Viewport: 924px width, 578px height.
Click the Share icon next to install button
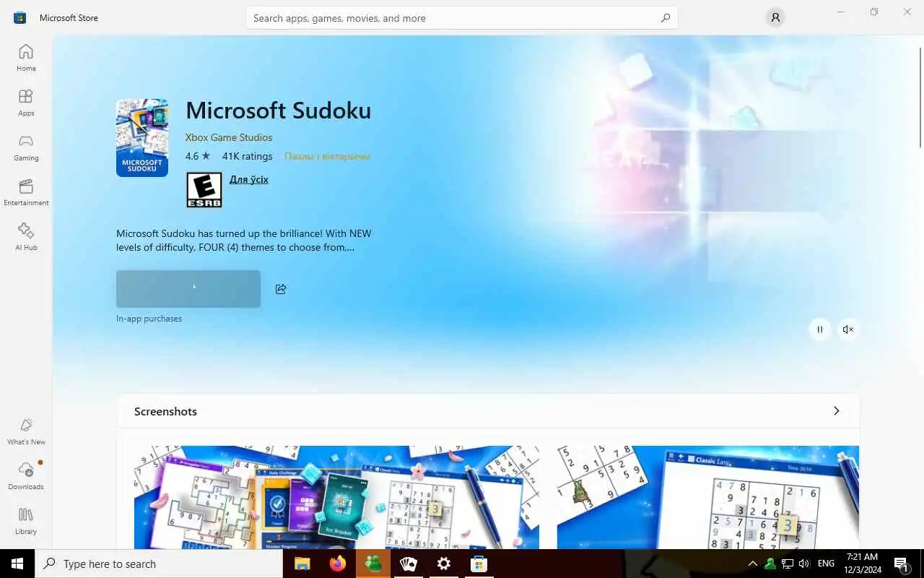281,289
